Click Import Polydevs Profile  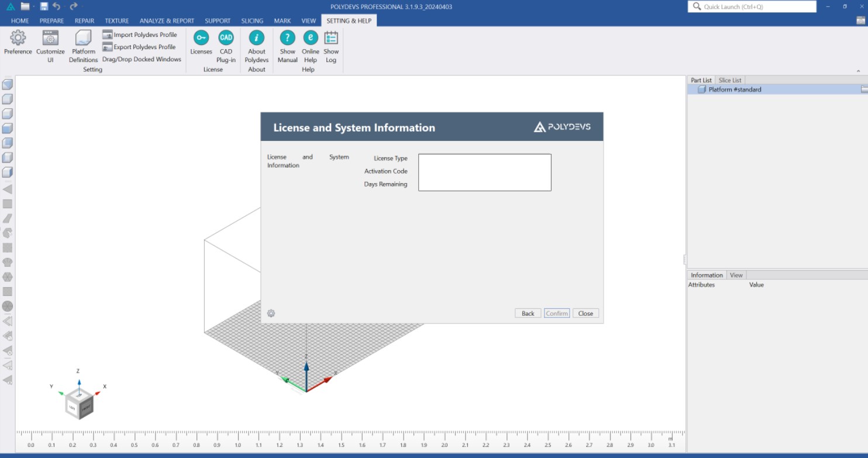point(140,35)
